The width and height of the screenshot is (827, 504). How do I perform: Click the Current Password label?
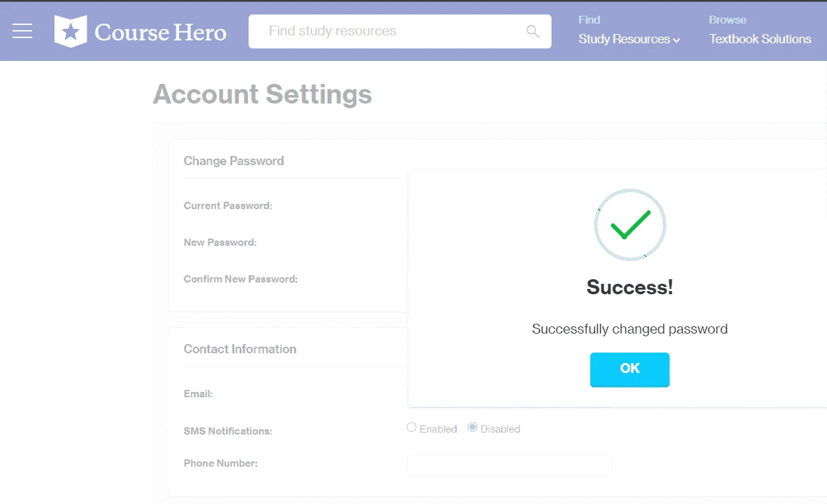coord(228,206)
